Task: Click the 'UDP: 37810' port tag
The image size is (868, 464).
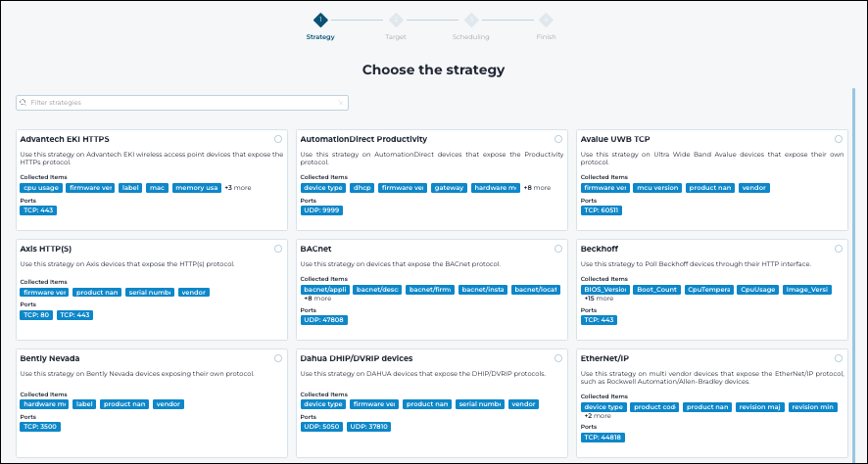Action: click(x=368, y=427)
